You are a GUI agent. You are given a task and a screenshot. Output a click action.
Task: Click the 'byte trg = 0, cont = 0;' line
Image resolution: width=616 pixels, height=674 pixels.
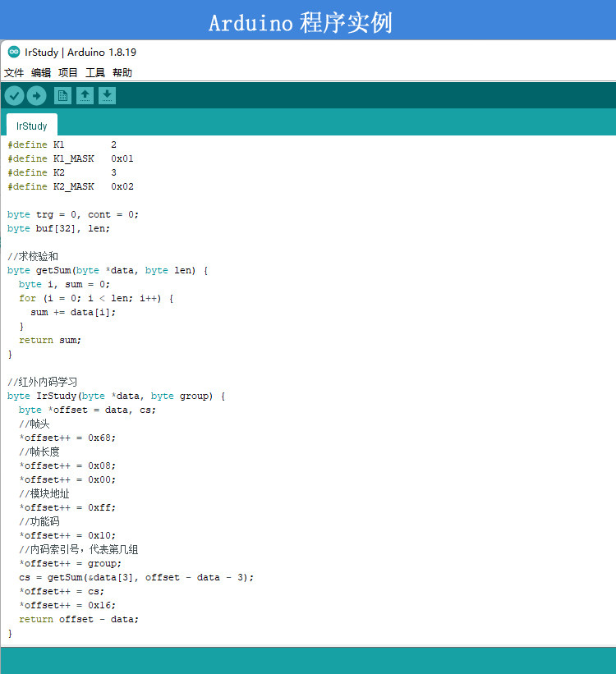click(x=73, y=214)
